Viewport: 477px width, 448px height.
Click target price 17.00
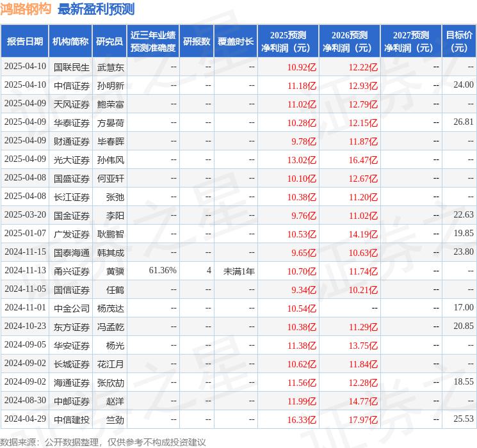click(x=464, y=307)
